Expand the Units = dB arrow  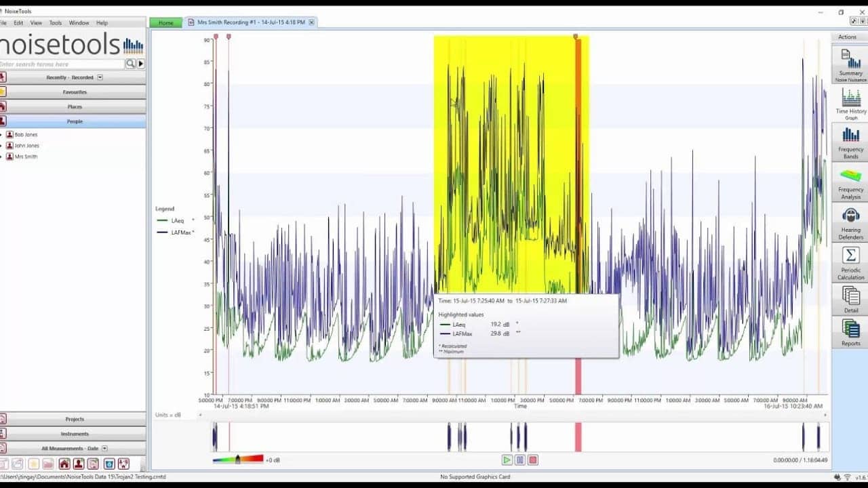tap(200, 415)
